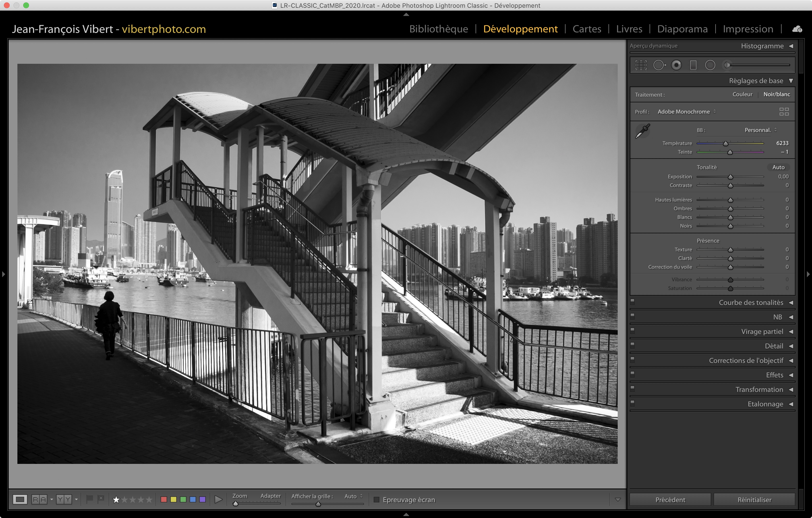Screen dimensions: 812x518
Task: Open the profile browser grid icon
Action: tap(784, 112)
